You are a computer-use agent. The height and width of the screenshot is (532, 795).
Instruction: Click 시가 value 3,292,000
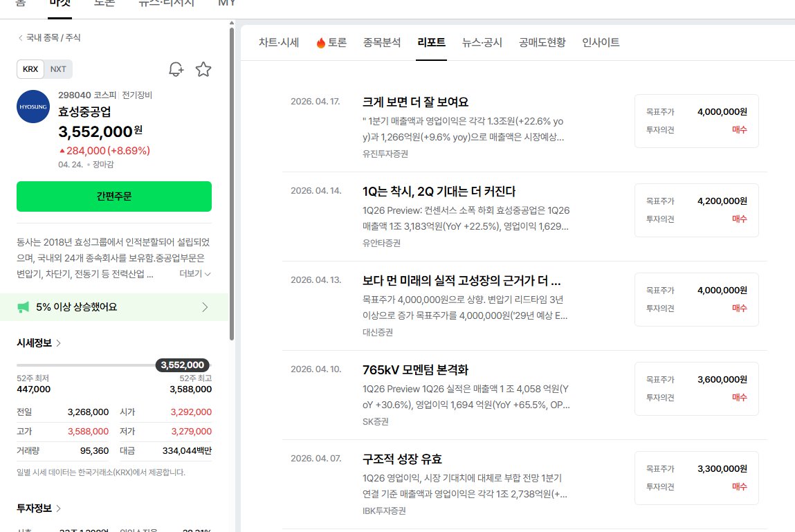191,412
